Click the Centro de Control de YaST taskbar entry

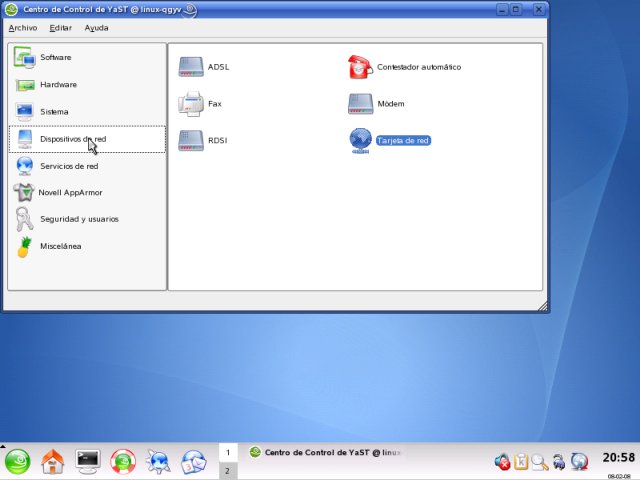click(x=327, y=452)
